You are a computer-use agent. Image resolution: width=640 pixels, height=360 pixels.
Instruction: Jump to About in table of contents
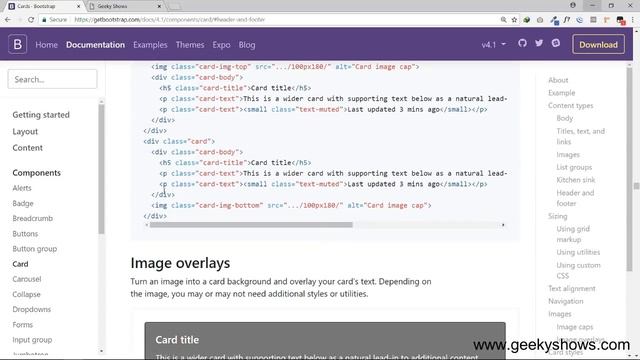pyautogui.click(x=558, y=80)
